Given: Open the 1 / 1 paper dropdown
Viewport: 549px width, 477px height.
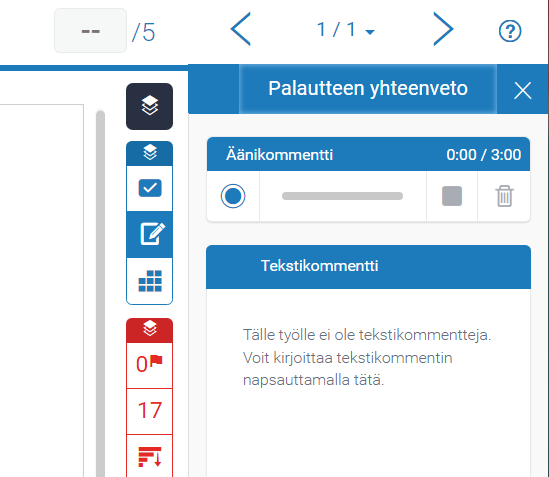Looking at the screenshot, I should 346,30.
